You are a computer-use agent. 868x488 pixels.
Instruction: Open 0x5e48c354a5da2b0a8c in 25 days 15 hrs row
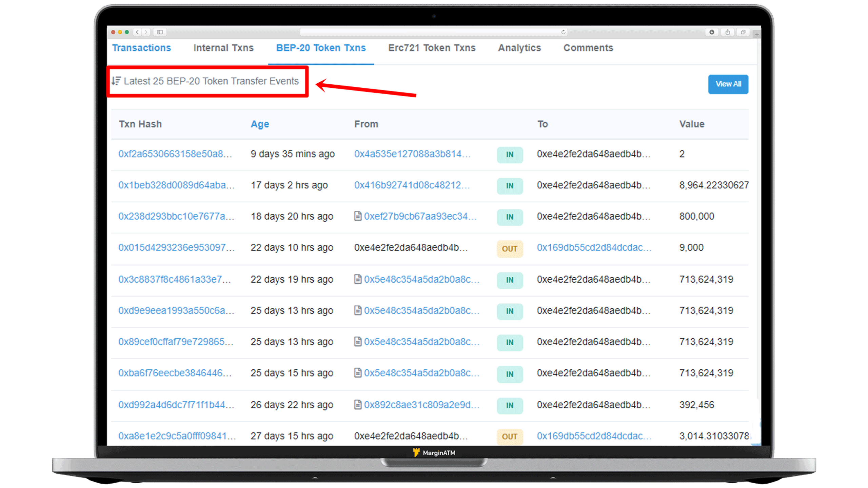[x=421, y=373]
